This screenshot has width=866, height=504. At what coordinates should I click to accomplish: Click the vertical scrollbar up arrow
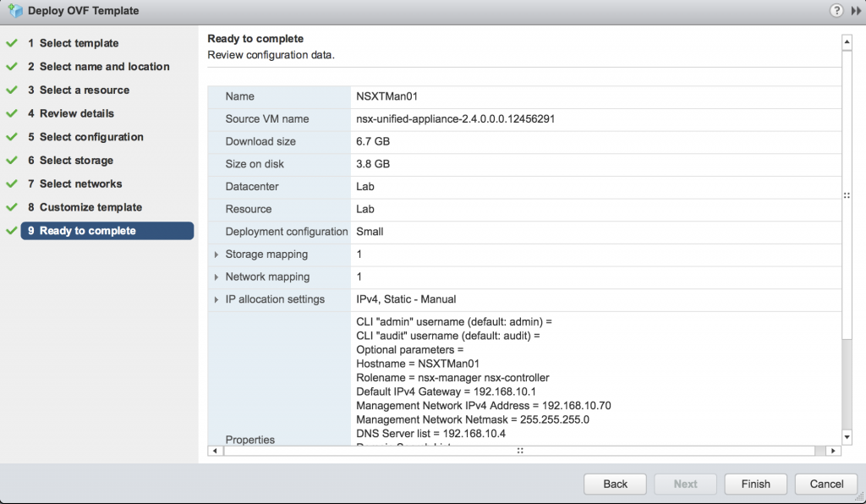847,42
